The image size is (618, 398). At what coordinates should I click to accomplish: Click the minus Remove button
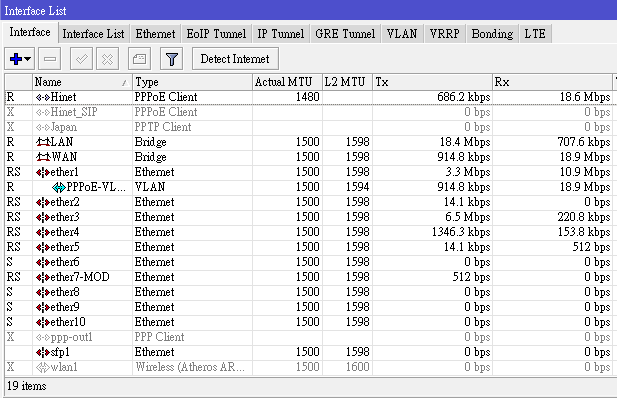[50, 59]
